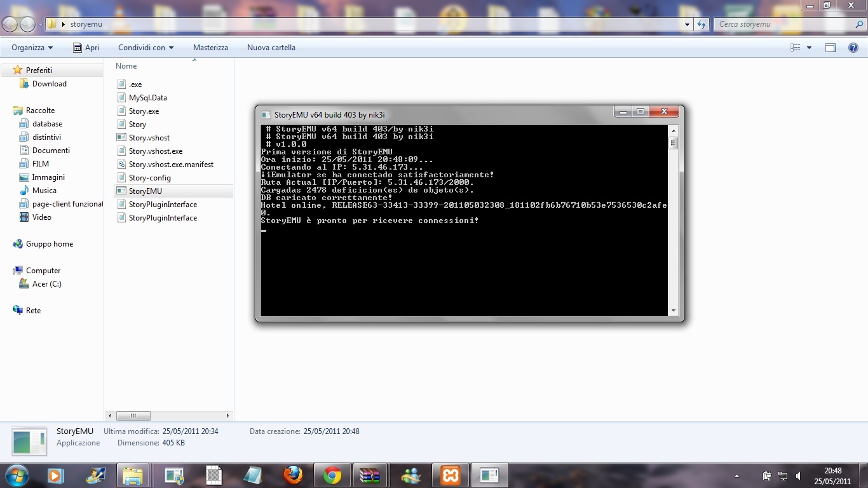Open the view options dropdown arrow
Viewport: 868px width, 488px height.
point(809,48)
